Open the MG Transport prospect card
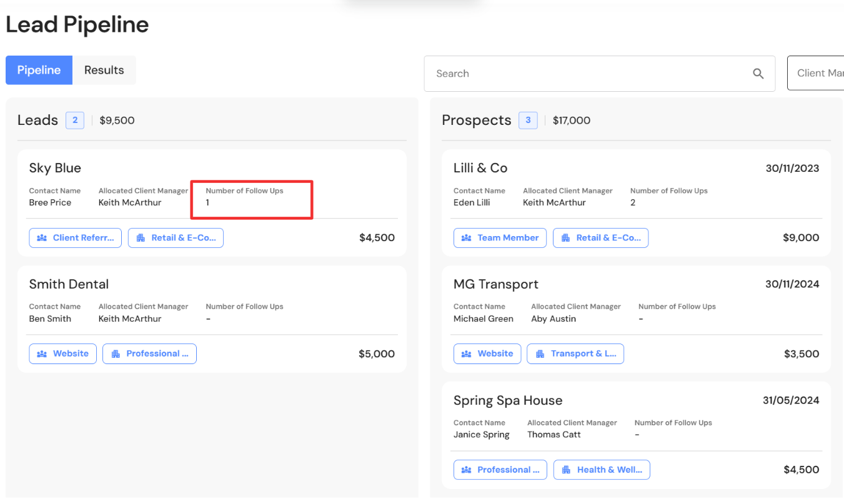Screen dimensions: 844x504 (x=496, y=284)
